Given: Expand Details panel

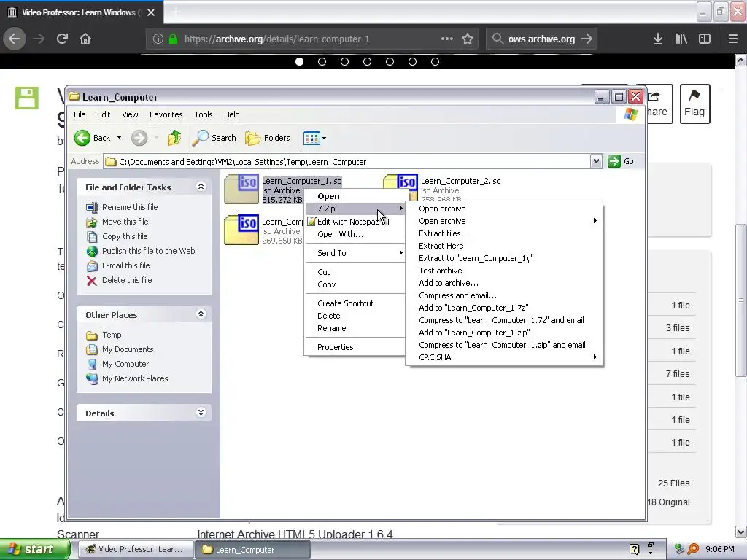Looking at the screenshot, I should click(201, 413).
